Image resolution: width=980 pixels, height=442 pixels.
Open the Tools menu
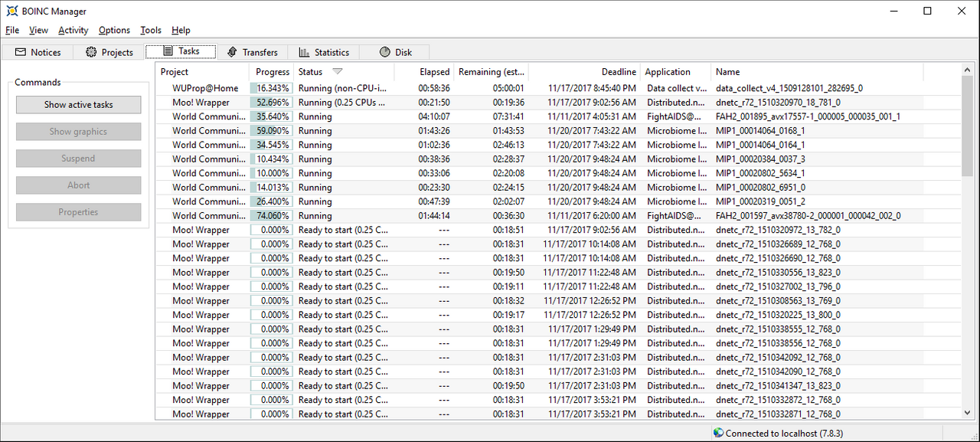coord(151,30)
